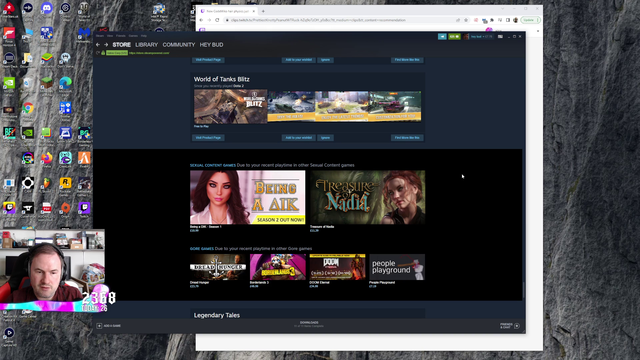640x360 pixels.
Task: Go back with Steam's back arrow
Action: [98, 44]
